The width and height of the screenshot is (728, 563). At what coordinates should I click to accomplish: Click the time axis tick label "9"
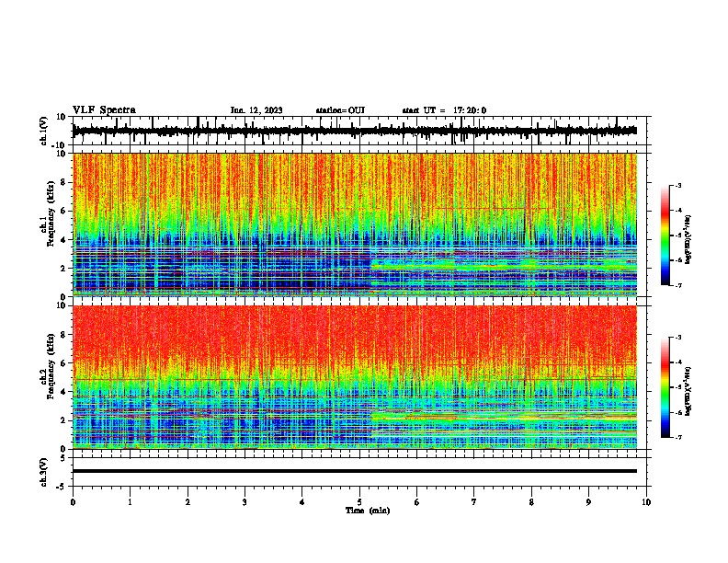pyautogui.click(x=588, y=502)
